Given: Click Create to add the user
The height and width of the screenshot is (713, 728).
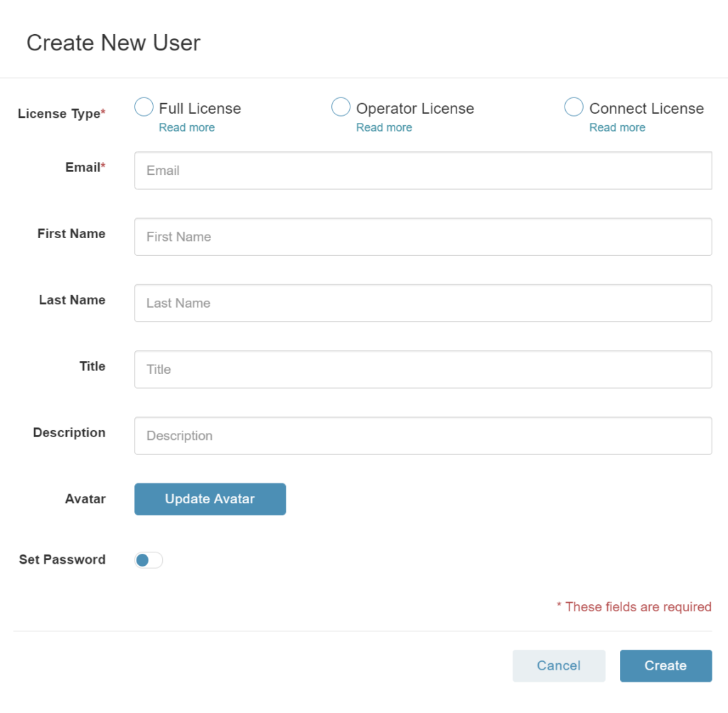Looking at the screenshot, I should pos(665,665).
